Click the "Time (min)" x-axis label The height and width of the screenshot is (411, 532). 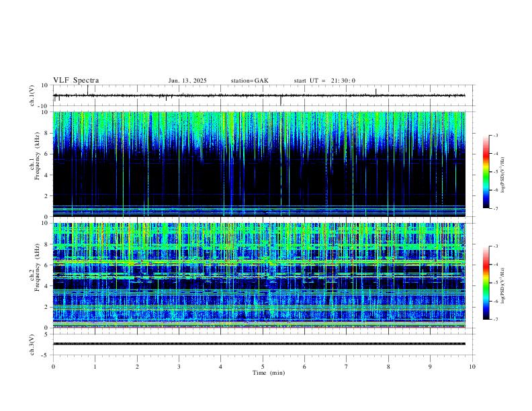269,373
